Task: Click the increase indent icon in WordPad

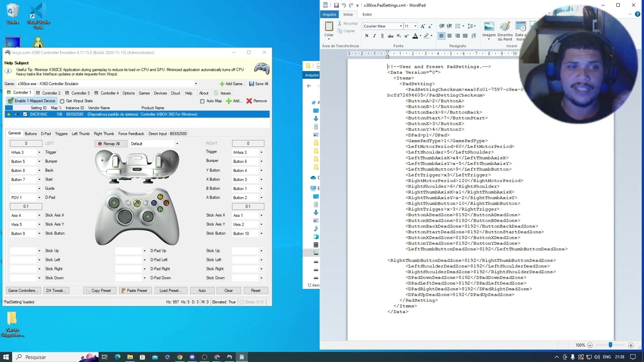Action: (x=449, y=26)
